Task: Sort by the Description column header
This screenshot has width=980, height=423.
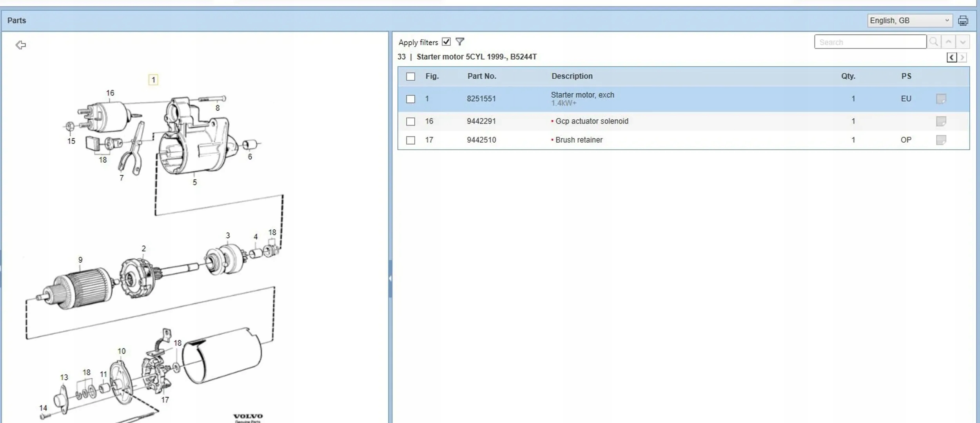Action: click(x=572, y=76)
